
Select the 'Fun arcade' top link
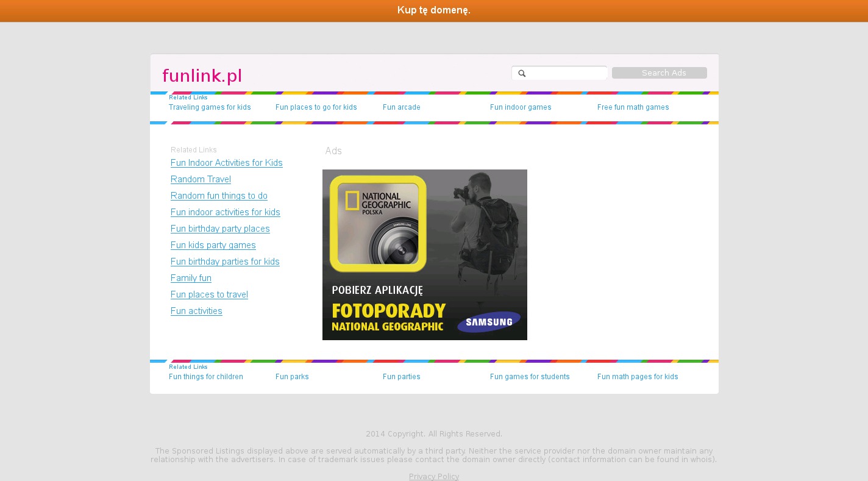[x=401, y=107]
